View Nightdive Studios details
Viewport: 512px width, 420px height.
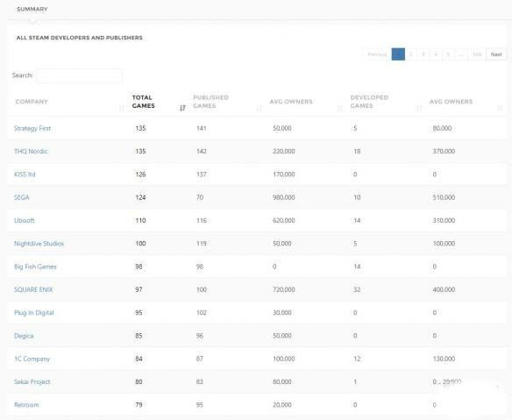coord(39,243)
